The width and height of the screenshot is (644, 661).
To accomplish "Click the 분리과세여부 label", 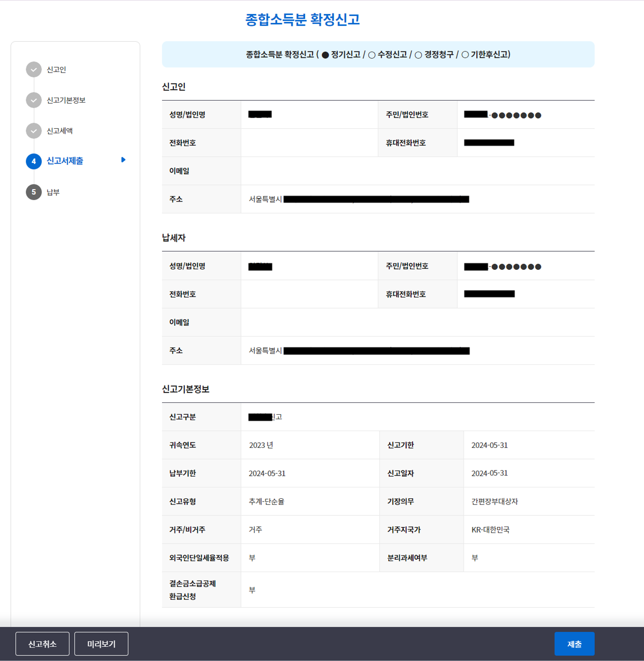I will pos(407,558).
